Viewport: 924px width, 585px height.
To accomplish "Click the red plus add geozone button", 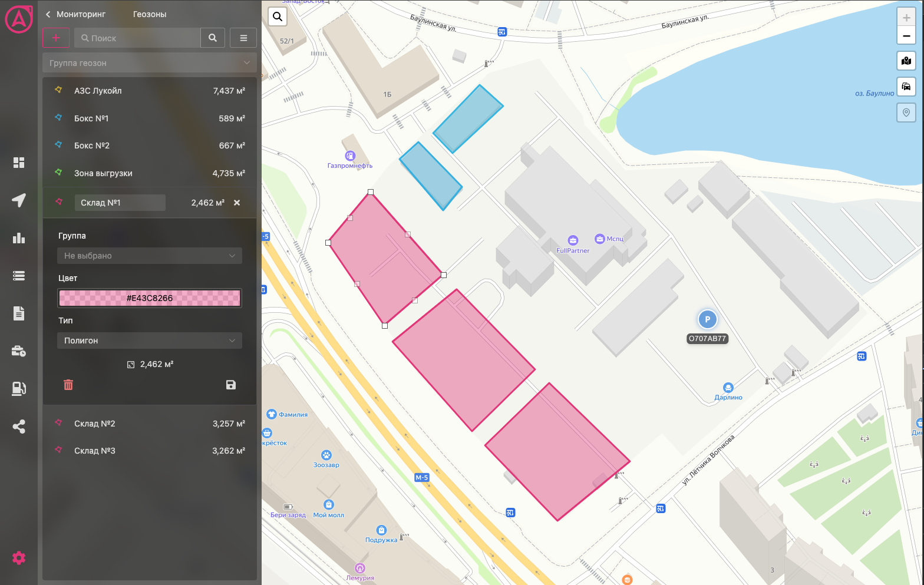I will pos(56,38).
